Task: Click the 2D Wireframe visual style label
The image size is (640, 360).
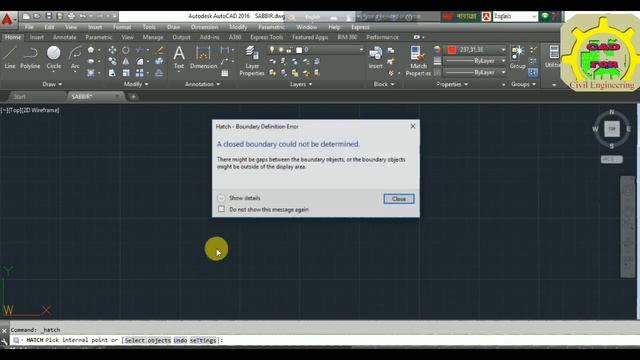Action: click(40, 110)
